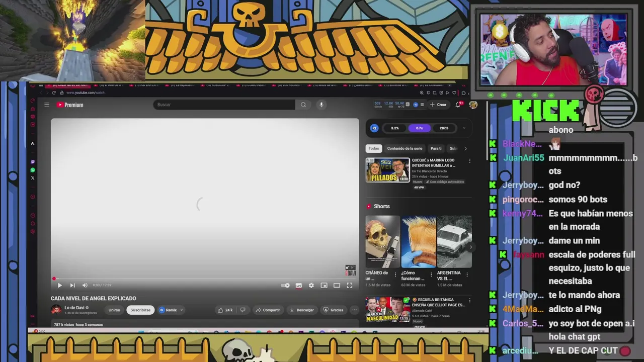Switch to the CADA NIVEL DE ANGEL browser tab

coord(67,85)
